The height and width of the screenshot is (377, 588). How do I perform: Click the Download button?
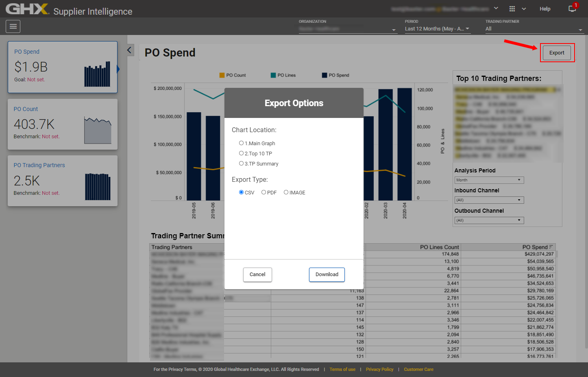(327, 275)
